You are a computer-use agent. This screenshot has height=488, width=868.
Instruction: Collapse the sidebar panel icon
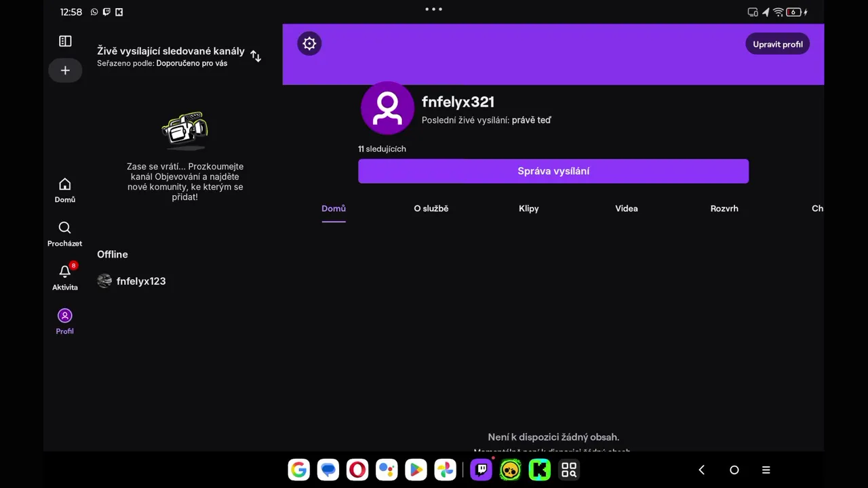[x=65, y=41]
